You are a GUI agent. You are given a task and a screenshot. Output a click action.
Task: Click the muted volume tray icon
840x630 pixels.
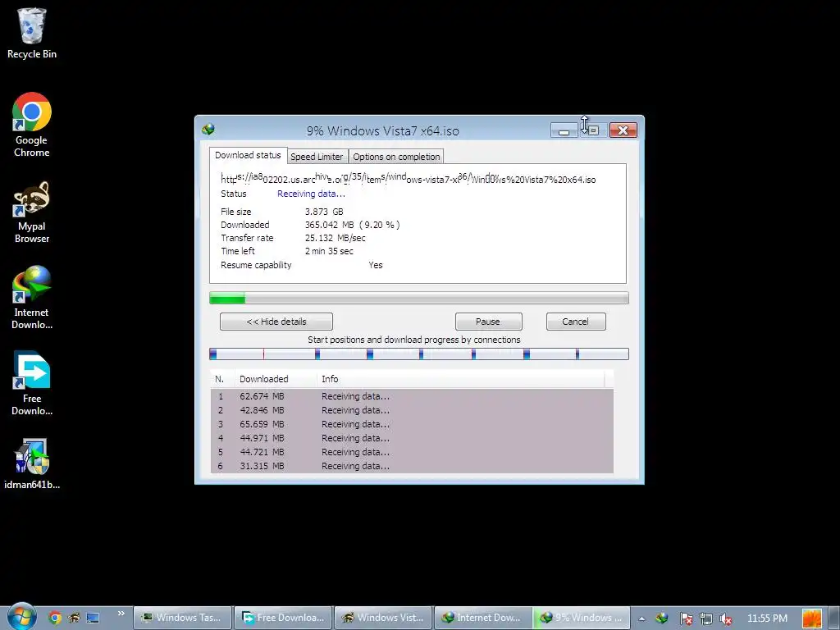point(726,619)
